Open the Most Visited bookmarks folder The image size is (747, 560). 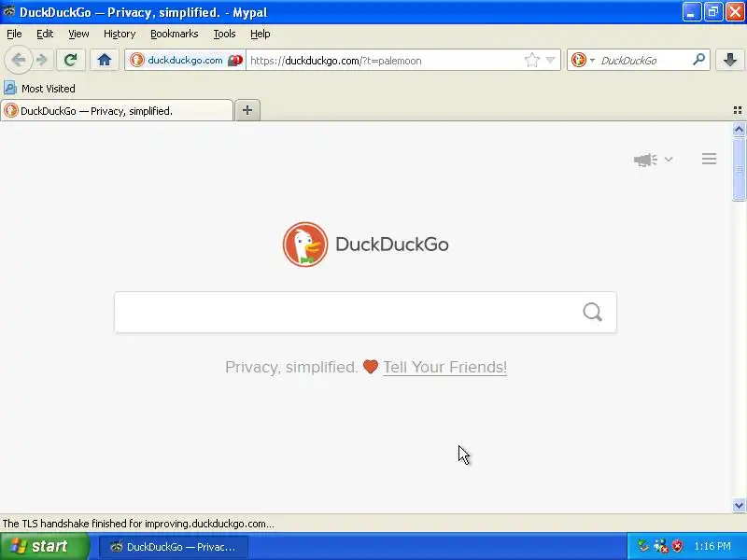[39, 89]
